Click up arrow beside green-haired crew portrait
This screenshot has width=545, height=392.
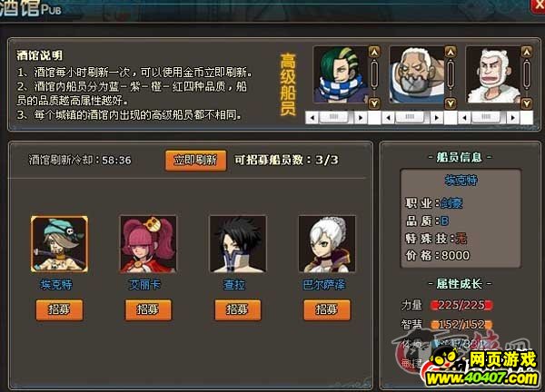tap(374, 52)
